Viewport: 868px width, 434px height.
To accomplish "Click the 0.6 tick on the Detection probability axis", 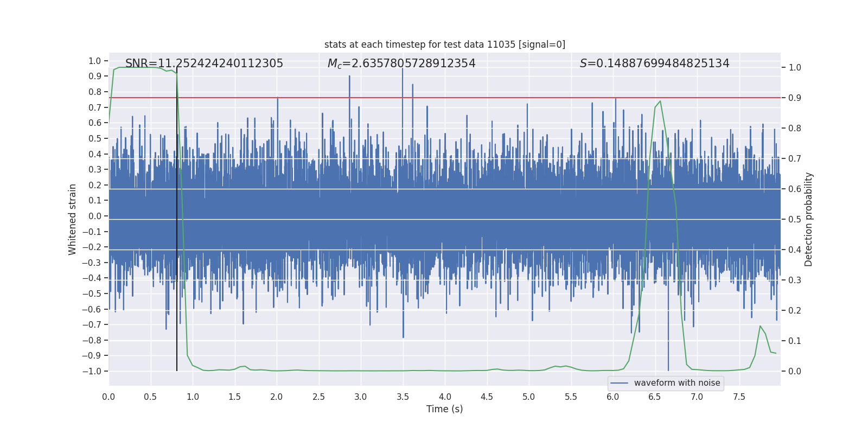I will (x=795, y=189).
